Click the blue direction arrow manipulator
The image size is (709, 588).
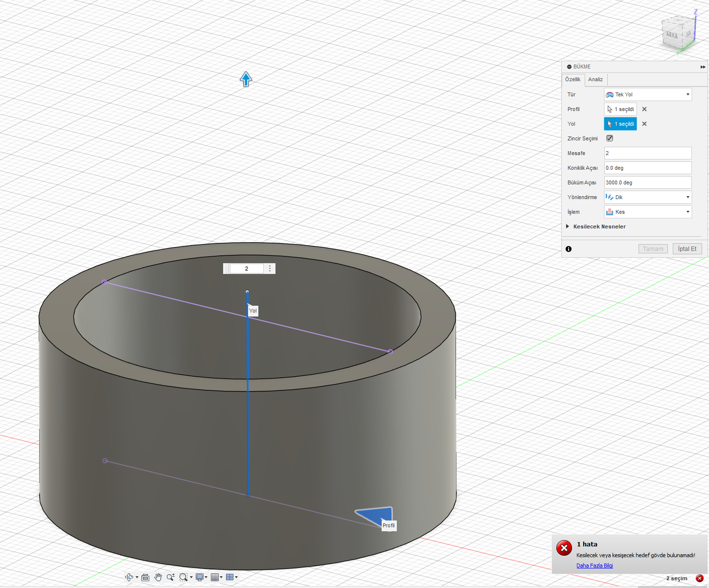point(246,79)
